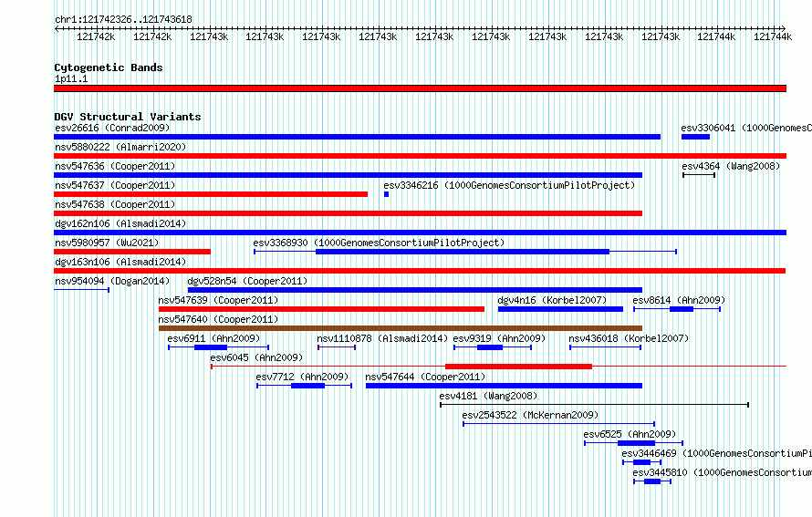Click the 1p11.1 band label

tap(71, 78)
